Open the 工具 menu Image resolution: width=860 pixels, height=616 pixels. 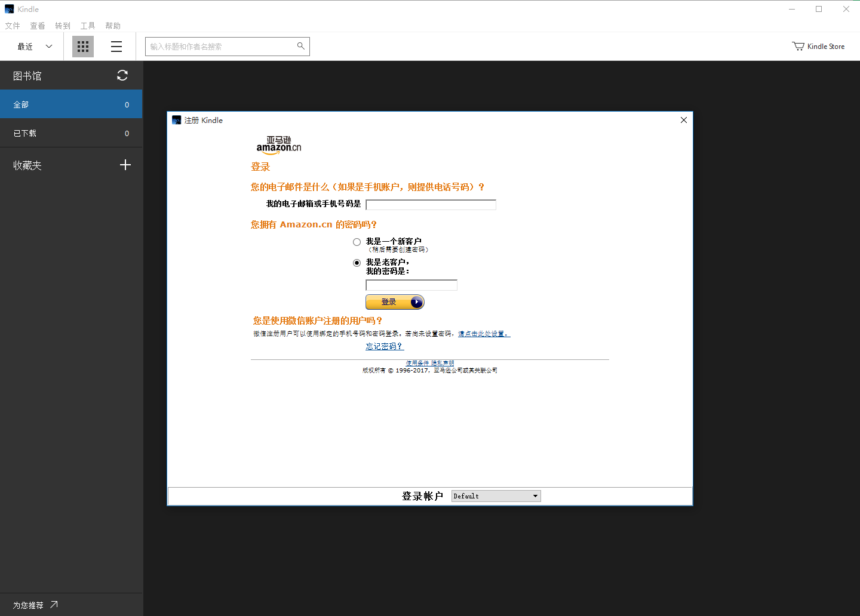coord(88,26)
